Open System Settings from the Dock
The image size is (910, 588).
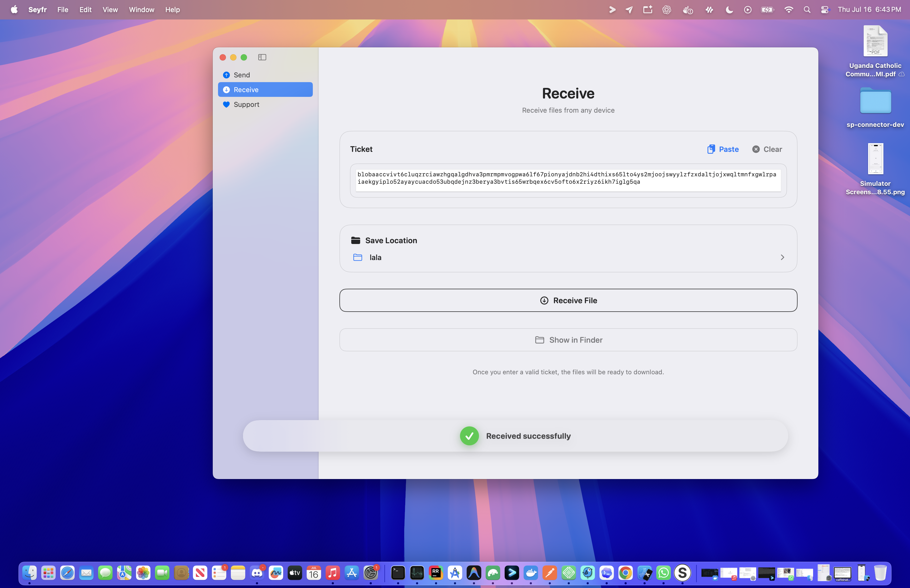370,573
